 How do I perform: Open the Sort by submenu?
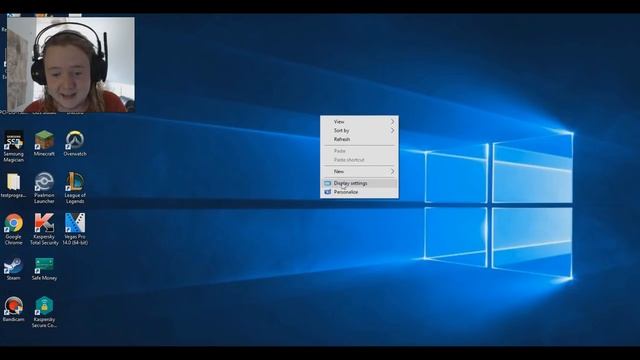(359, 131)
